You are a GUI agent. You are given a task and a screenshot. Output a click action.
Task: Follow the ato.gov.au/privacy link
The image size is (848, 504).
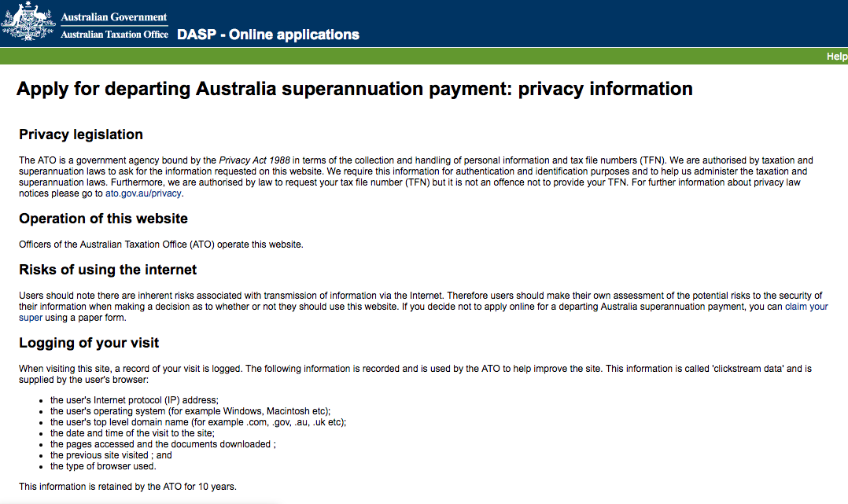coord(143,193)
